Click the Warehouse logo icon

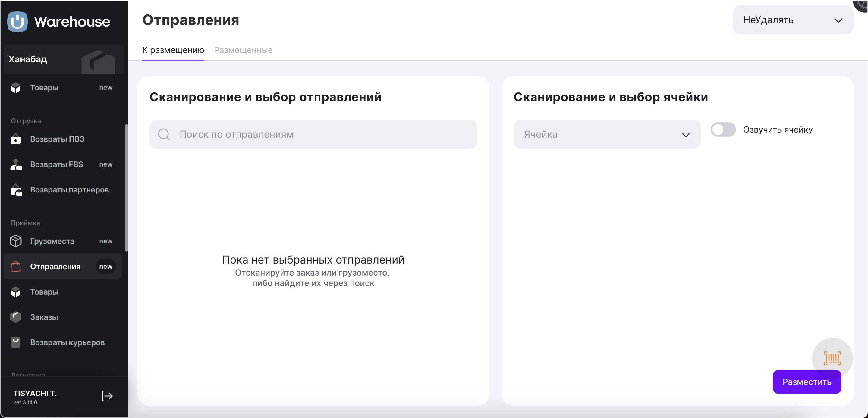(x=17, y=22)
